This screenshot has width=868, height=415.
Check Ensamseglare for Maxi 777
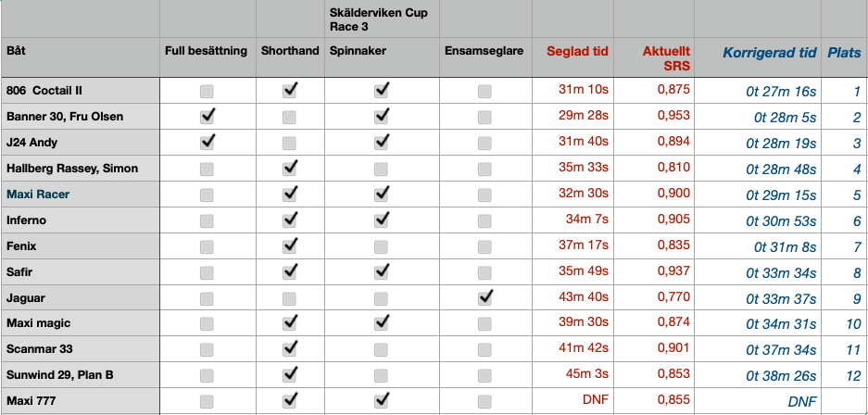[x=484, y=401]
